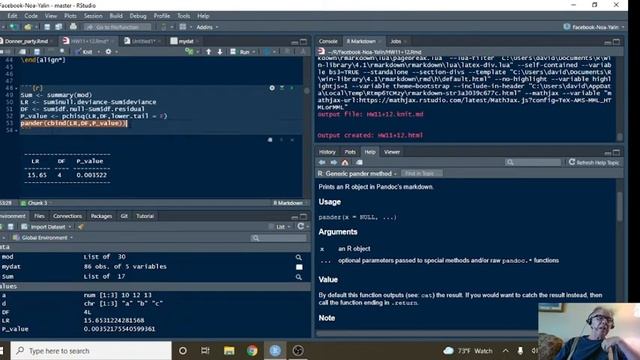Go back in Help with the left arrow
640x360 pixels.
tap(322, 162)
